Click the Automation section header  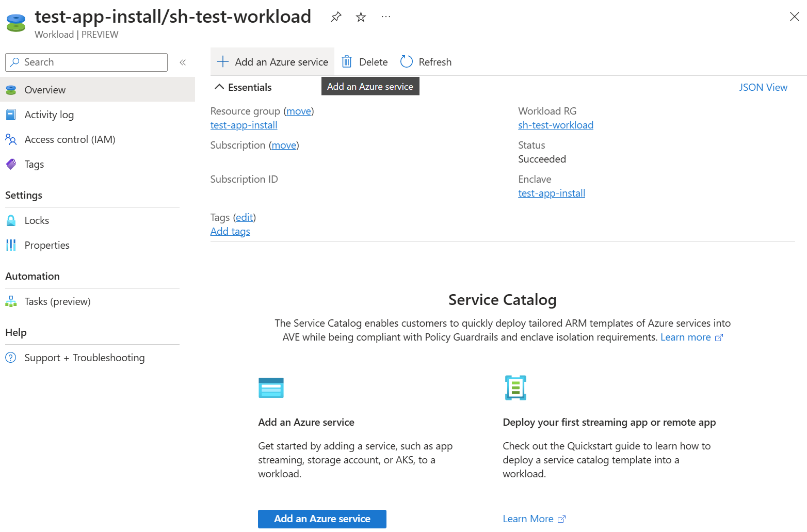(33, 276)
